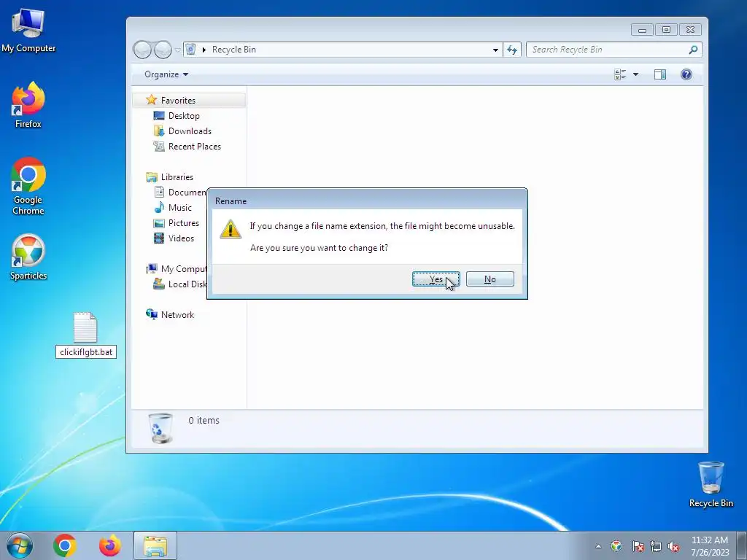Open the view options dropdown arrow
This screenshot has height=560, width=747.
(x=635, y=74)
